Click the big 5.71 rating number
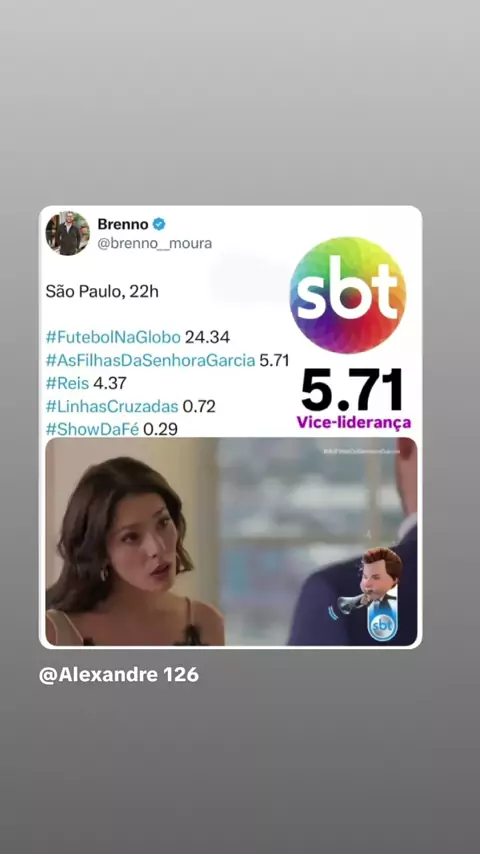 click(352, 391)
